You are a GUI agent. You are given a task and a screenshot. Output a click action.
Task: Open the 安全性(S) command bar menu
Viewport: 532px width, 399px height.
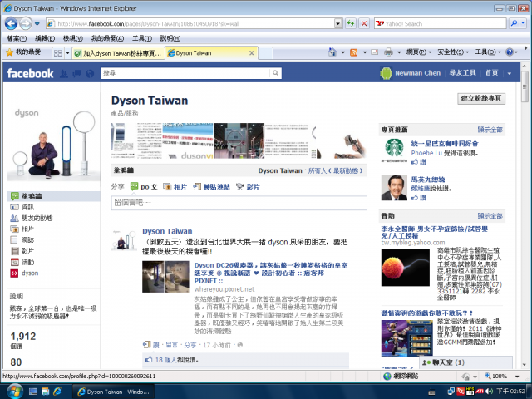pyautogui.click(x=452, y=52)
